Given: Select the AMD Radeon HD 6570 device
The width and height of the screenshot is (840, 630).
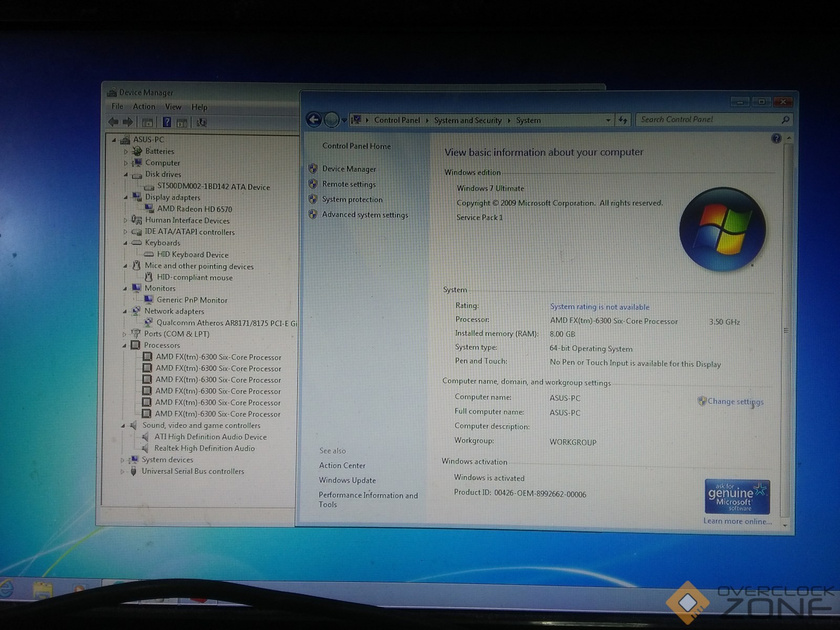Looking at the screenshot, I should [194, 209].
